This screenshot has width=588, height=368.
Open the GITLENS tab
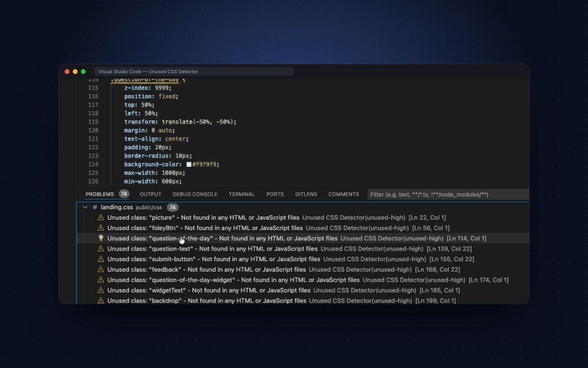tap(306, 194)
